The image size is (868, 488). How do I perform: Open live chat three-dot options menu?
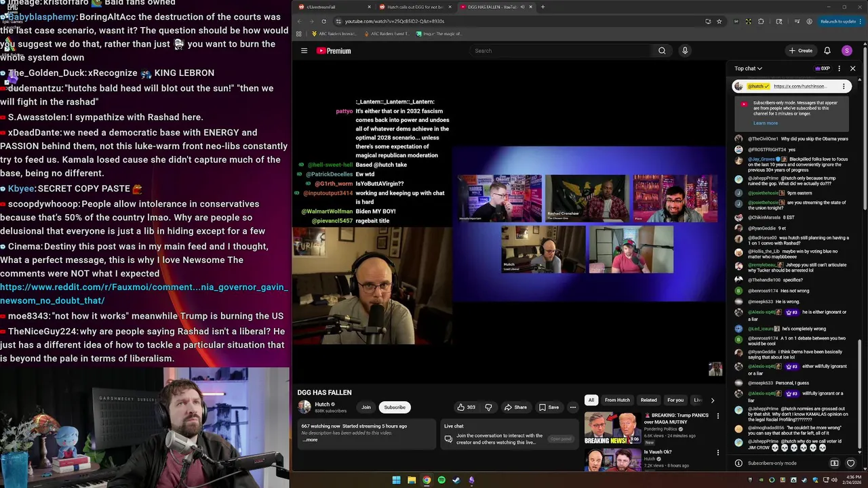[839, 68]
